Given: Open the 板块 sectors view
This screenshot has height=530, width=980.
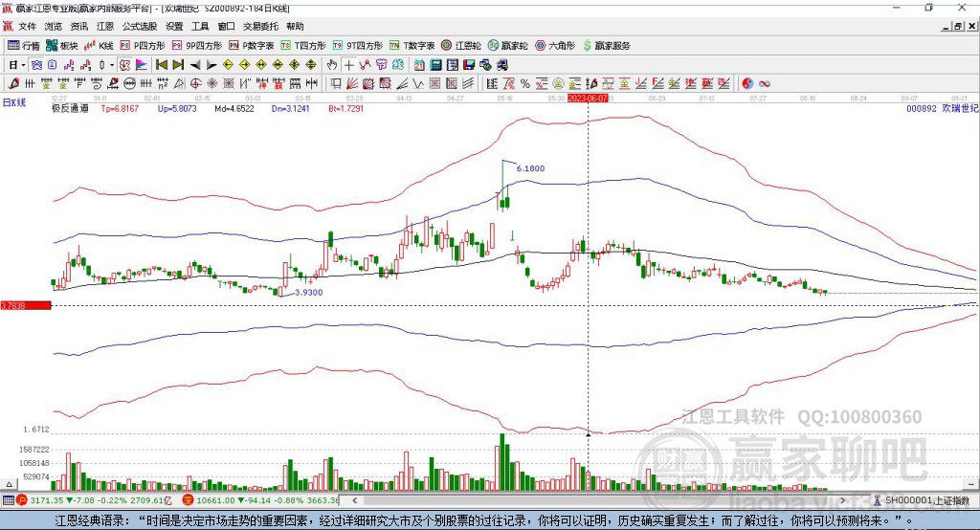Looking at the screenshot, I should click(61, 46).
